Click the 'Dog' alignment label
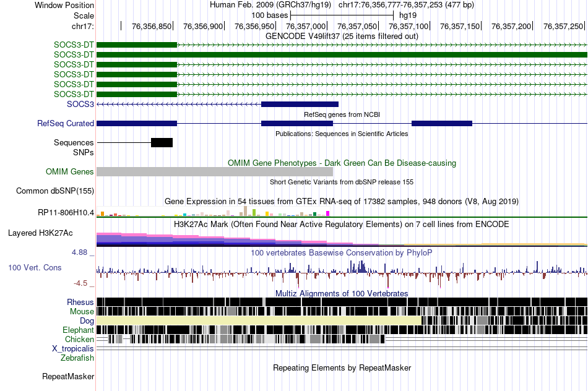 (87, 320)
